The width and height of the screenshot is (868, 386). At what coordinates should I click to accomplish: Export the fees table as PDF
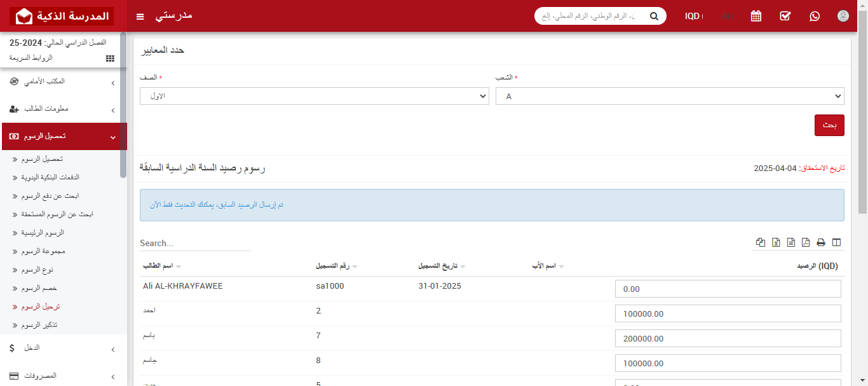806,242
